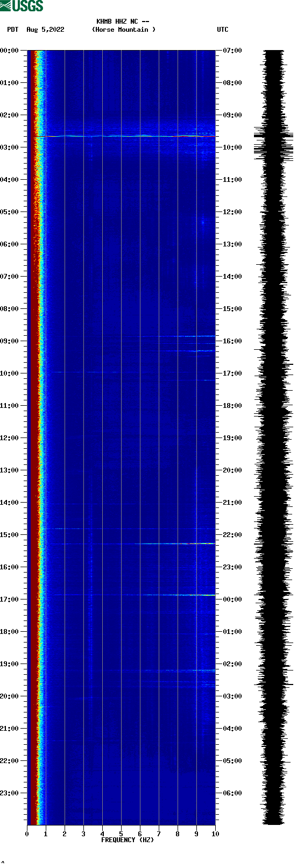Click the 0 Hz frequency tick label
The image size is (297, 868).
pos(27,834)
